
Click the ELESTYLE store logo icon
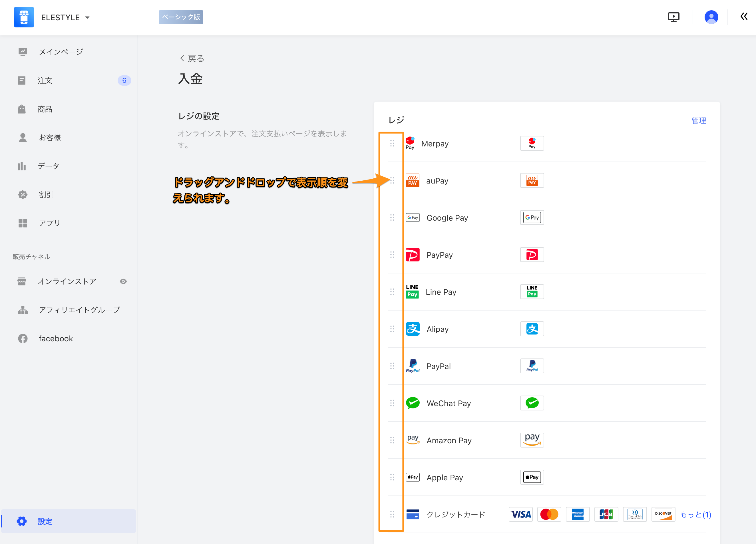[x=24, y=17]
